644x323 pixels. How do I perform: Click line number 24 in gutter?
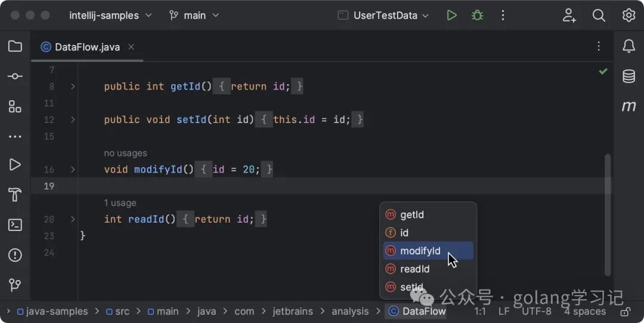coord(49,253)
